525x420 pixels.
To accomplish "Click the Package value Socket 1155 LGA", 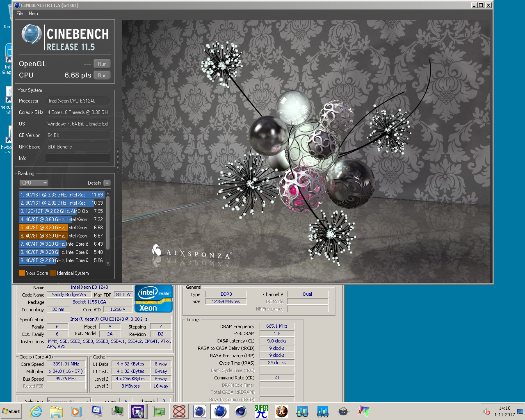I will (x=89, y=302).
